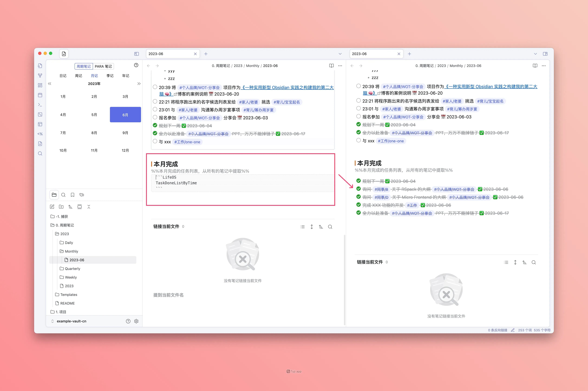
Task: Open vault settings gear
Action: (136, 321)
